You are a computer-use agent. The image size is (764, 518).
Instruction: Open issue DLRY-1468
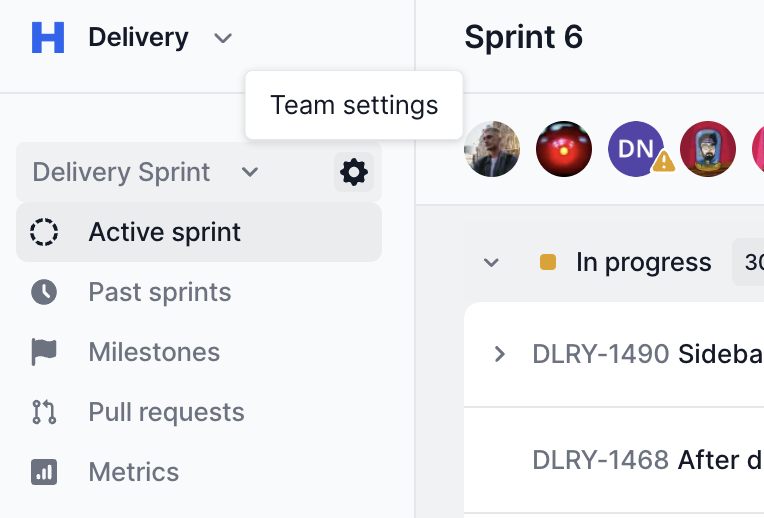coord(600,459)
